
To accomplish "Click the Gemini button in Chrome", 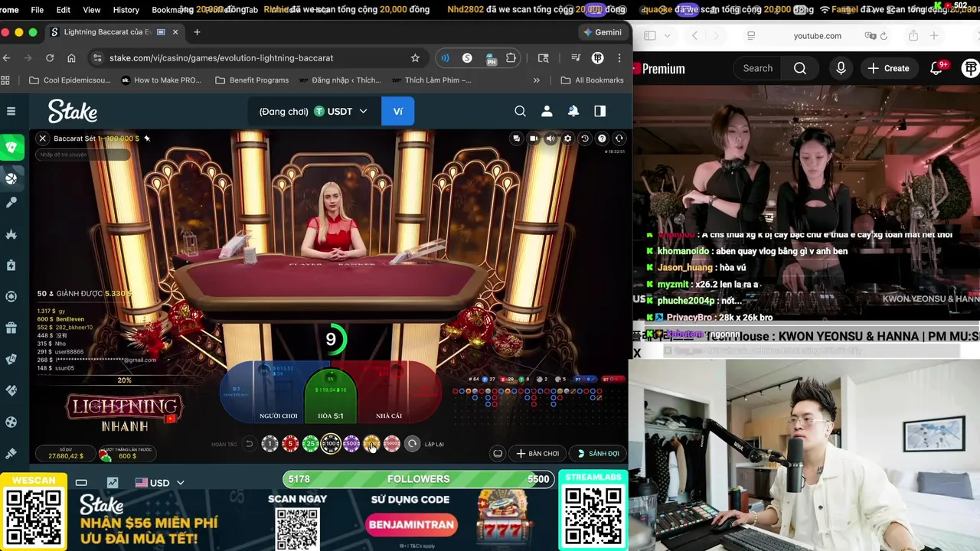I will [x=603, y=32].
